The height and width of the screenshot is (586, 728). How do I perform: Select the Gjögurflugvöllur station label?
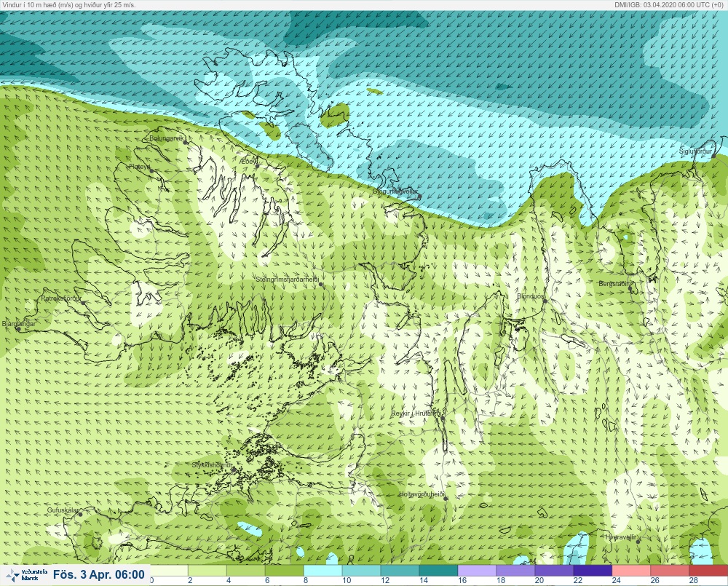pyautogui.click(x=395, y=191)
